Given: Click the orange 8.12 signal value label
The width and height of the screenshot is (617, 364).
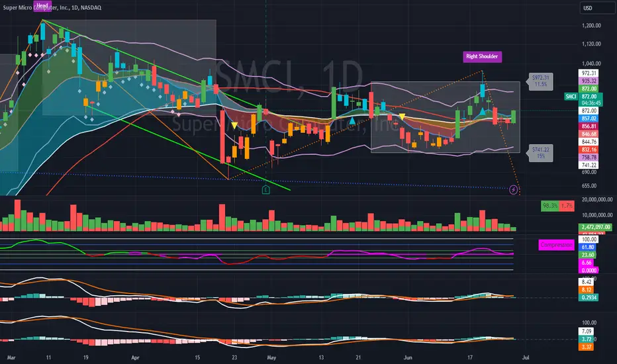Looking at the screenshot, I should (587, 290).
